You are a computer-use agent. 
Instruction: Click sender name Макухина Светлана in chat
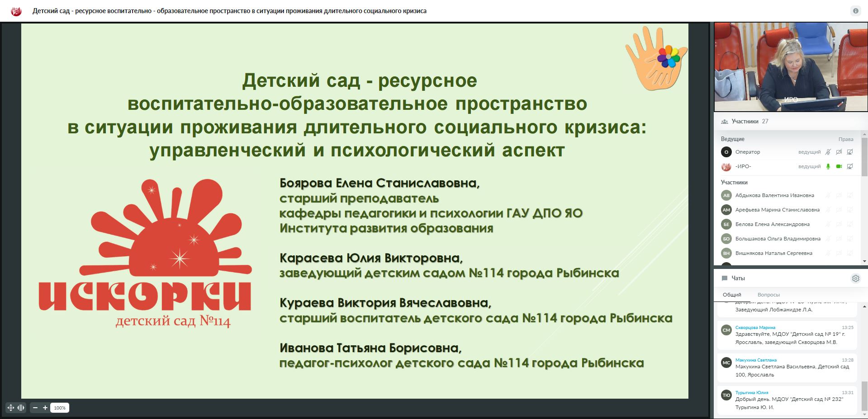click(756, 360)
